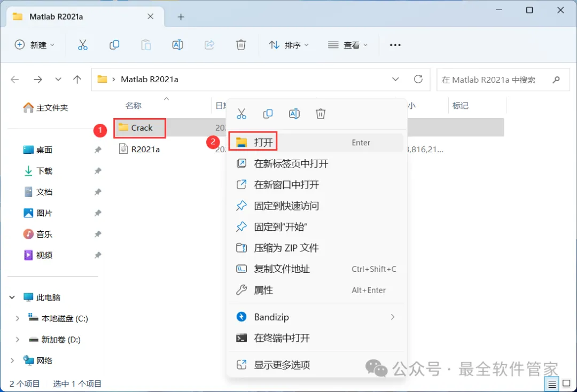The image size is (577, 392).
Task: Open the 新建 (New) dropdown
Action: [35, 45]
